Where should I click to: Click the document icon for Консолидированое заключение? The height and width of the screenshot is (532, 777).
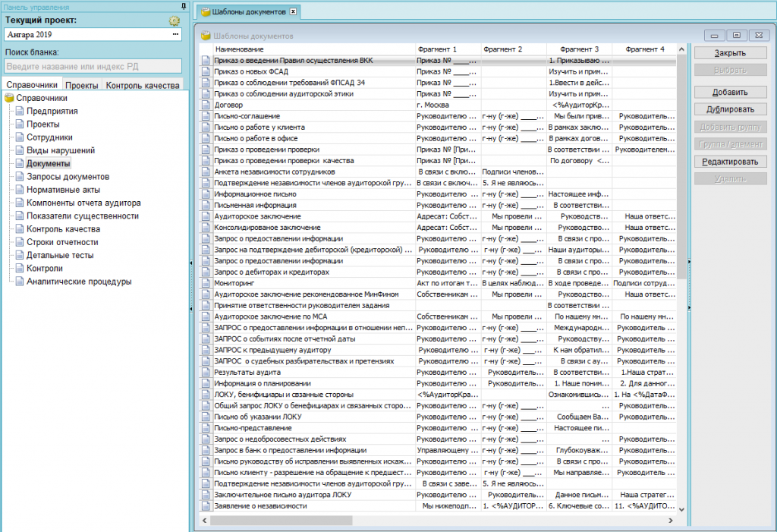pyautogui.click(x=206, y=227)
